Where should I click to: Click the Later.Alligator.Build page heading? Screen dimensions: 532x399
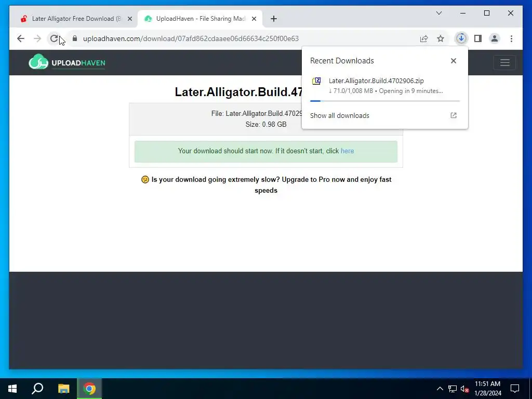pyautogui.click(x=238, y=92)
